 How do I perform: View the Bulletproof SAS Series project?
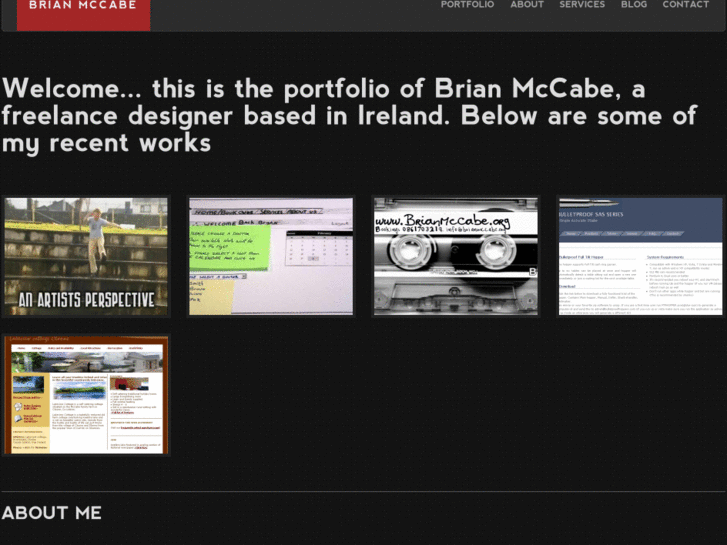coord(640,256)
